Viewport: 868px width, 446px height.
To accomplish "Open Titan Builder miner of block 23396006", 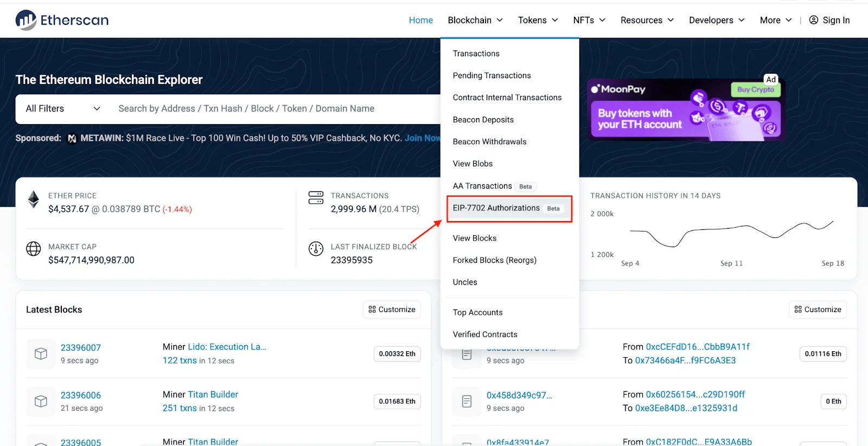I will [213, 395].
